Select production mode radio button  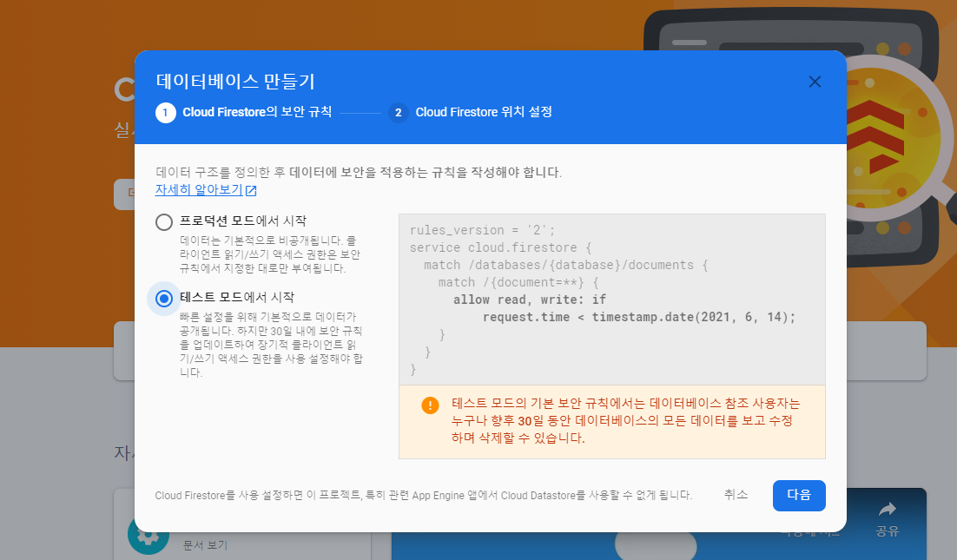click(x=163, y=222)
